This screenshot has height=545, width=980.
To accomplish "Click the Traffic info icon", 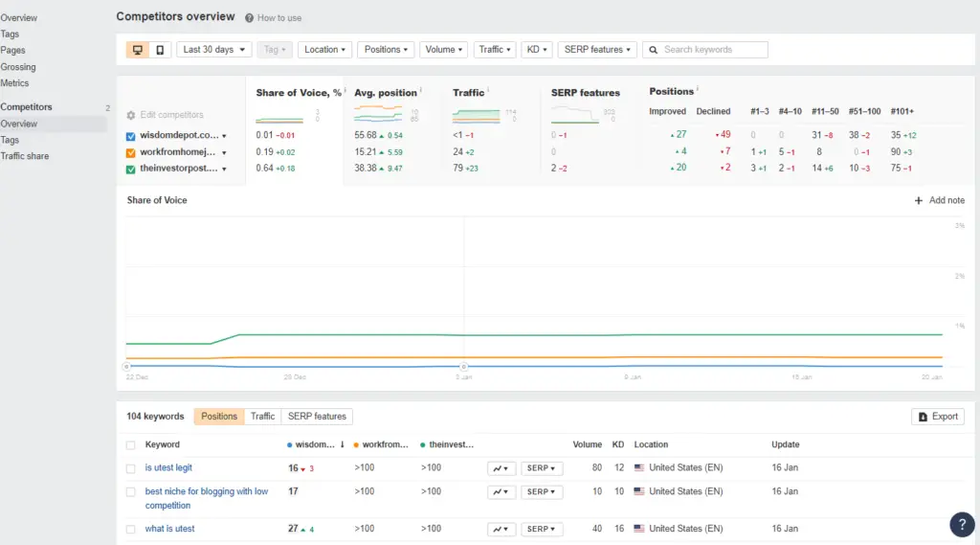I will [488, 90].
